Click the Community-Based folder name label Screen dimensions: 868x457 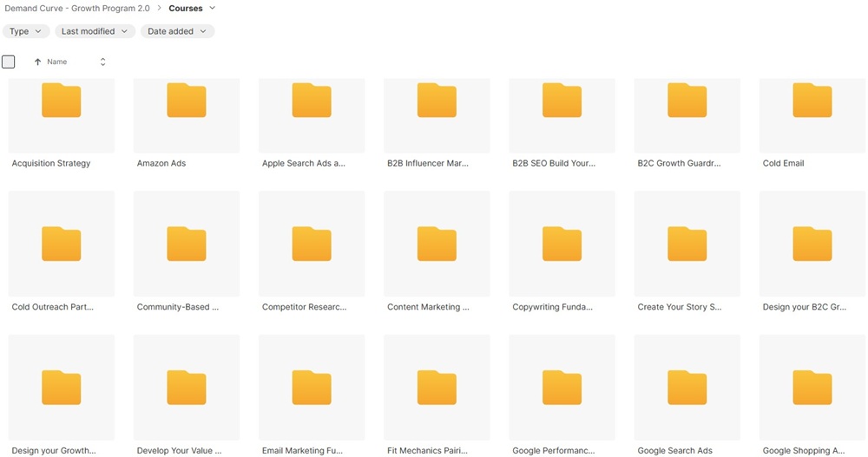(178, 307)
